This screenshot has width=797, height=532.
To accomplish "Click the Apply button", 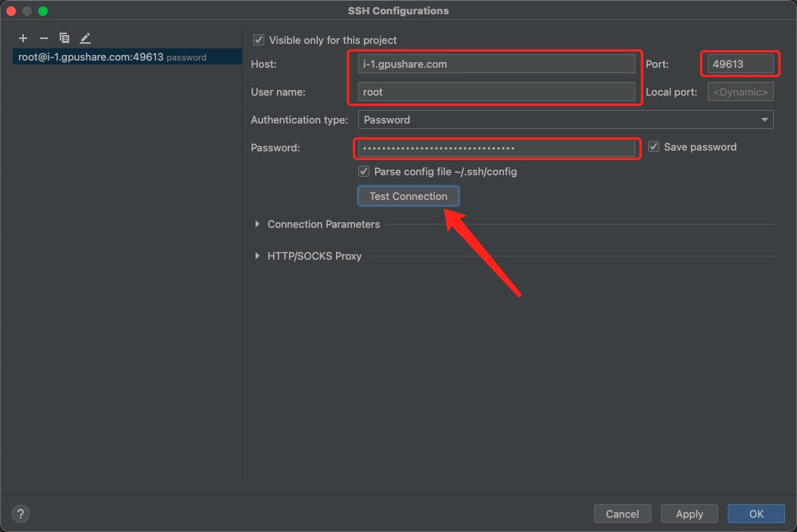I will click(x=690, y=514).
